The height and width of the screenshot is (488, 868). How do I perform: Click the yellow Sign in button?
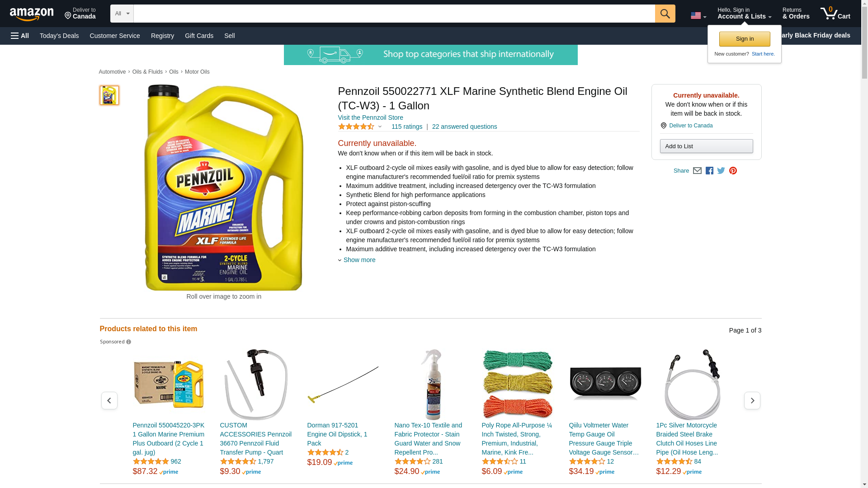pos(745,39)
